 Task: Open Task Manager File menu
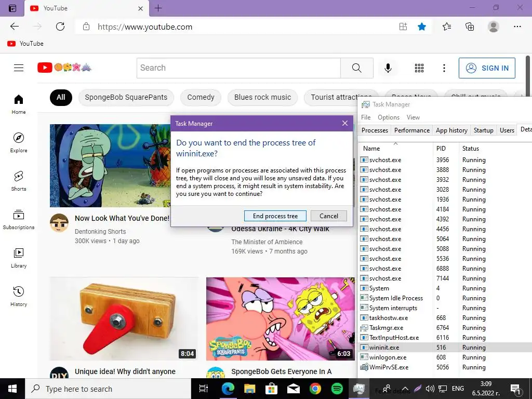point(366,117)
